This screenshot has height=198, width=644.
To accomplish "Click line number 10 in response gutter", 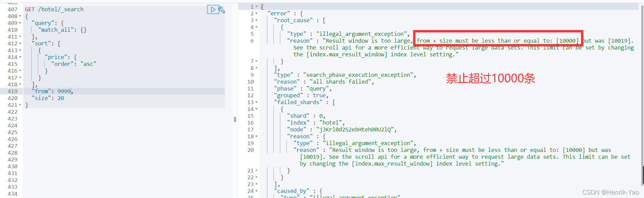I will coord(250,82).
